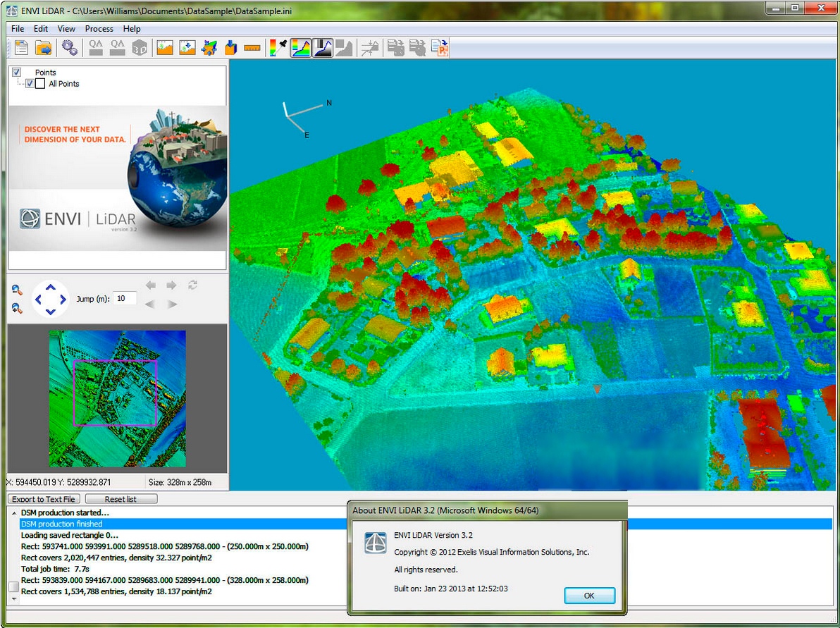Screen dimensions: 840x628
Task: Click the gray forward arrow navigation icon
Action: [x=171, y=285]
